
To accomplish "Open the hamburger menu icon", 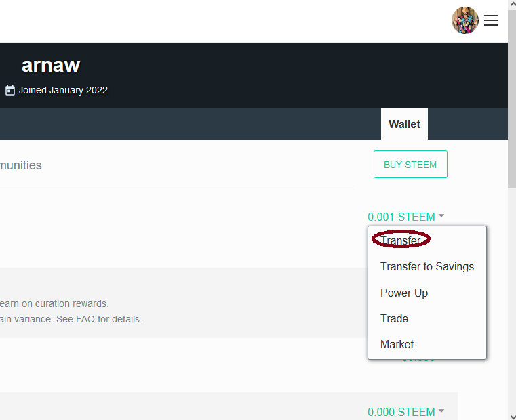I will click(491, 20).
